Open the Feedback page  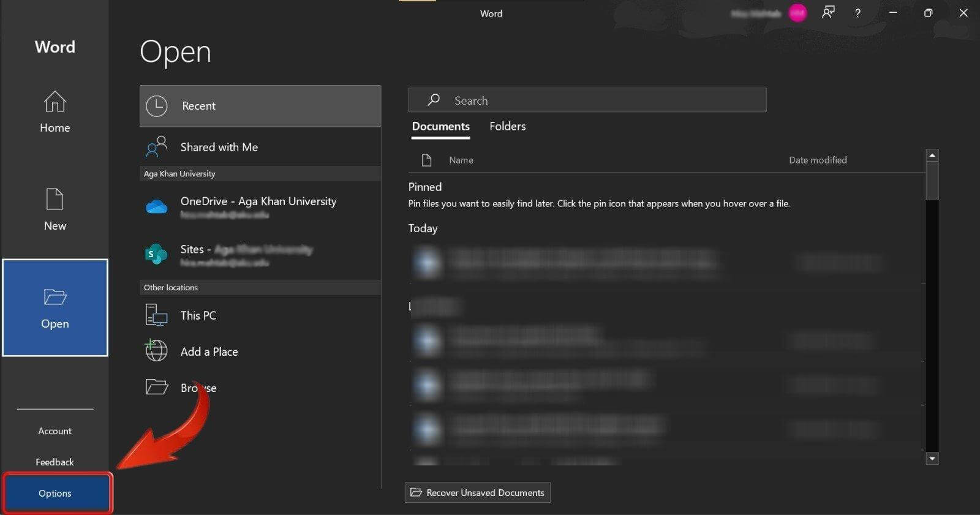click(x=55, y=462)
